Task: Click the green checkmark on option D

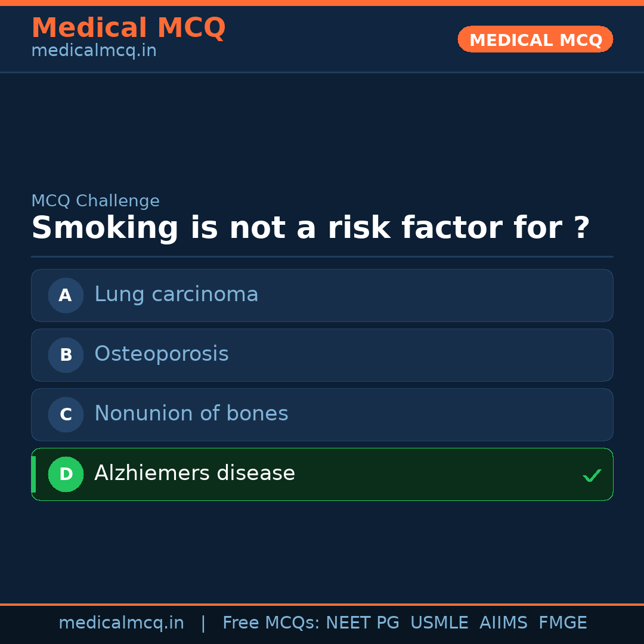Action: (592, 475)
